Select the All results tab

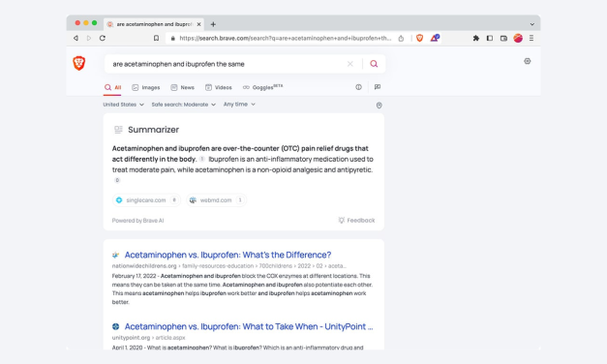coord(112,87)
